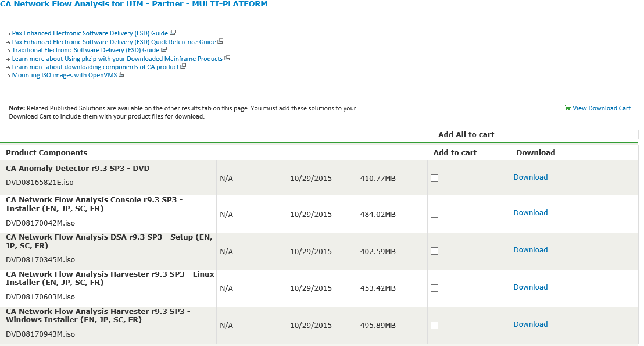
Task: Open pkzip with Downloaded Mainframe Products link
Action: coord(117,59)
